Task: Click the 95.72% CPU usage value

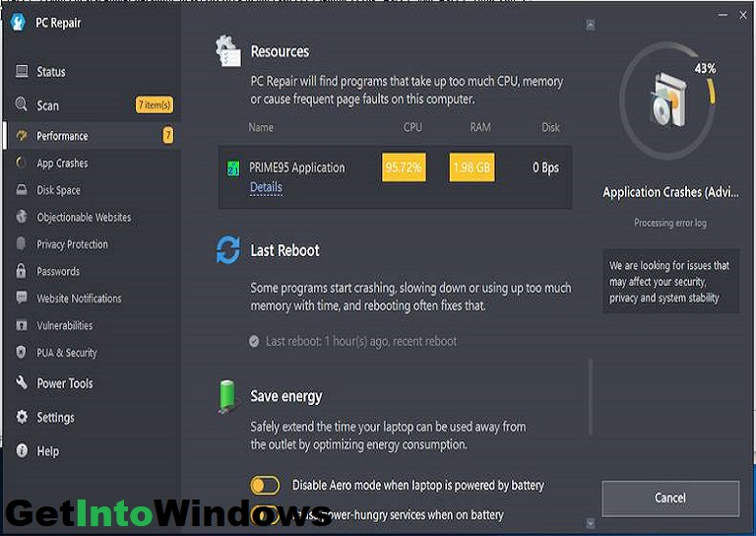Action: pyautogui.click(x=404, y=167)
